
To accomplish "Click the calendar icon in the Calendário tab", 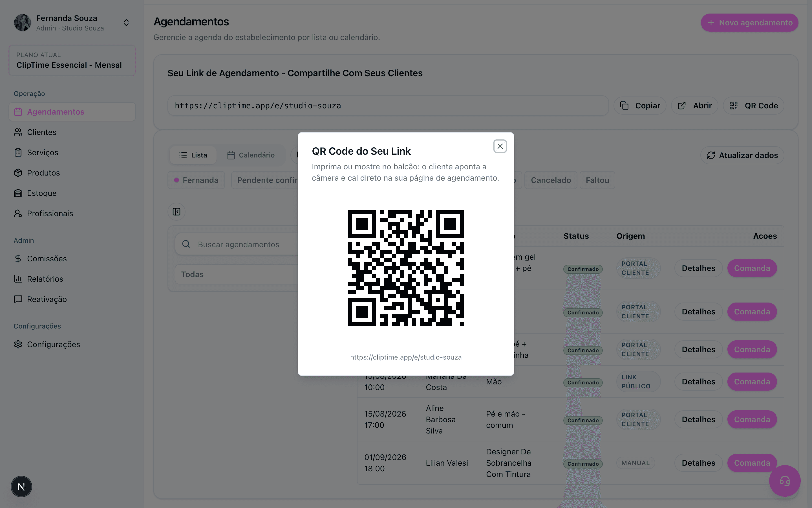I will click(231, 155).
